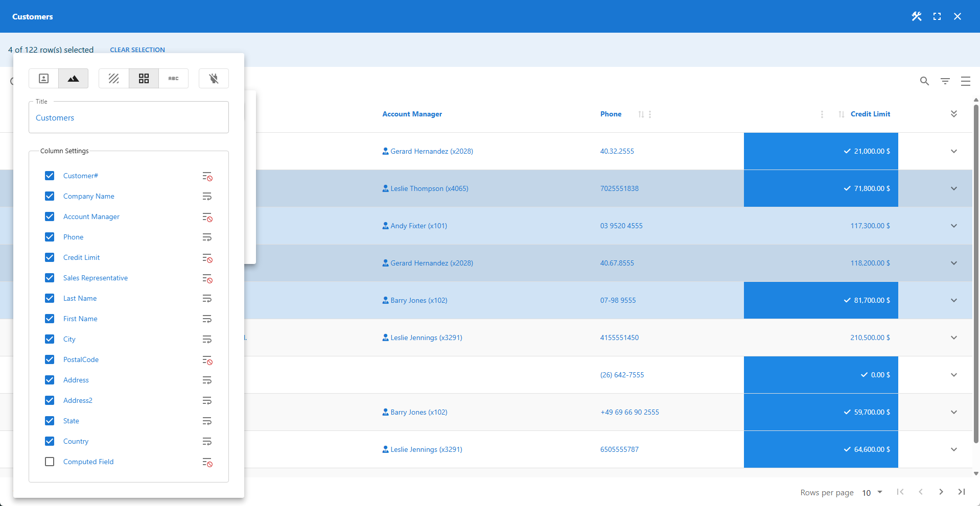Screen dimensions: 980x506
Task: Select the grid layout icon
Action: point(144,78)
